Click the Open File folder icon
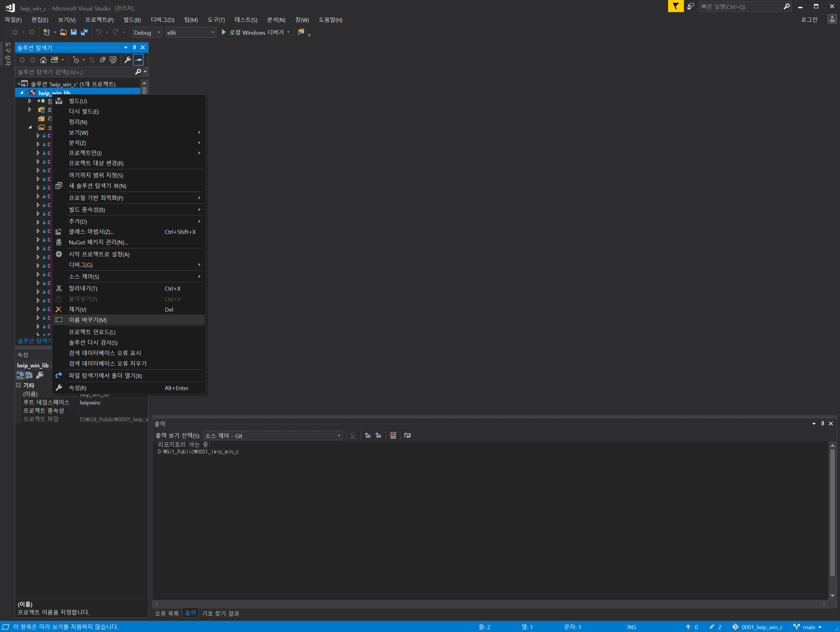Viewport: 840px width, 632px height. [x=63, y=32]
